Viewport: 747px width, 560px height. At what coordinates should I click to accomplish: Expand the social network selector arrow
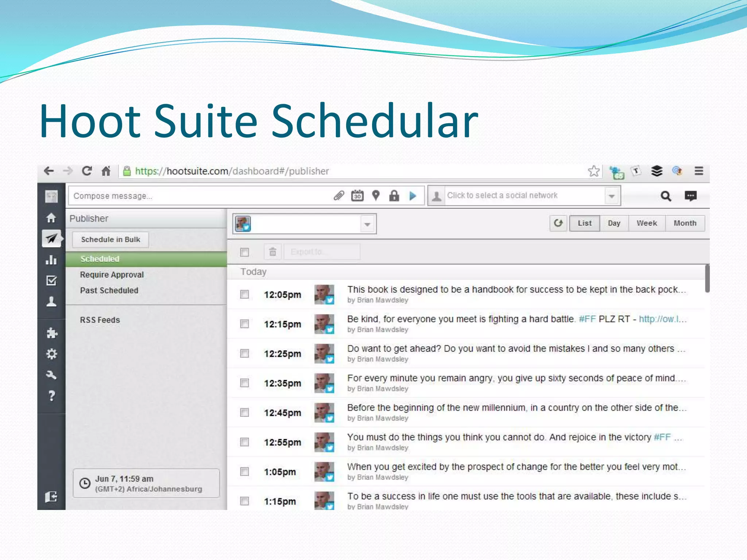(x=612, y=196)
